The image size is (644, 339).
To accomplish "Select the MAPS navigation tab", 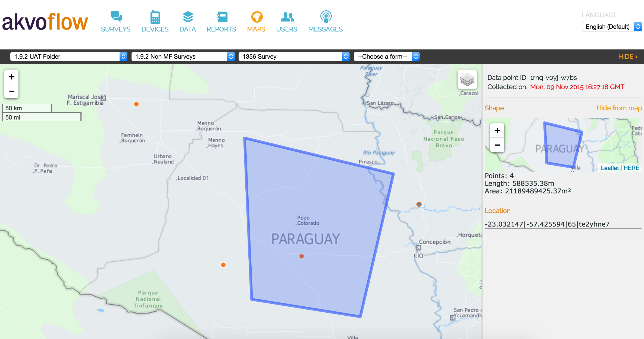I will click(x=256, y=22).
